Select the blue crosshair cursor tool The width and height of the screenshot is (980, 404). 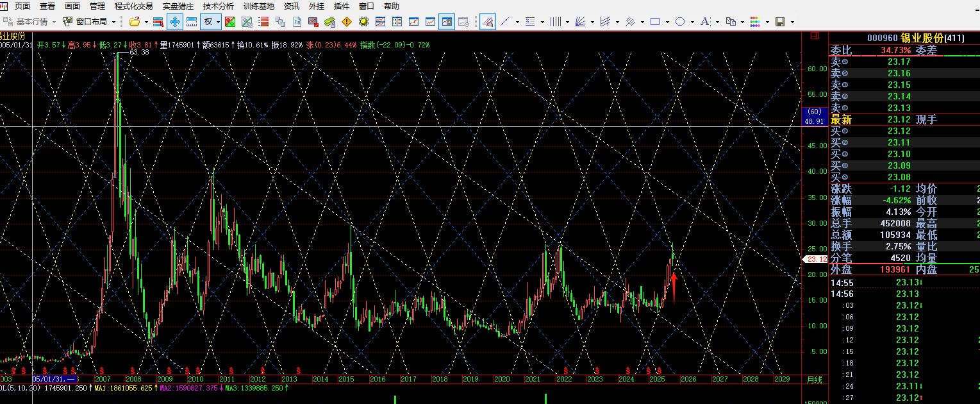tap(174, 22)
